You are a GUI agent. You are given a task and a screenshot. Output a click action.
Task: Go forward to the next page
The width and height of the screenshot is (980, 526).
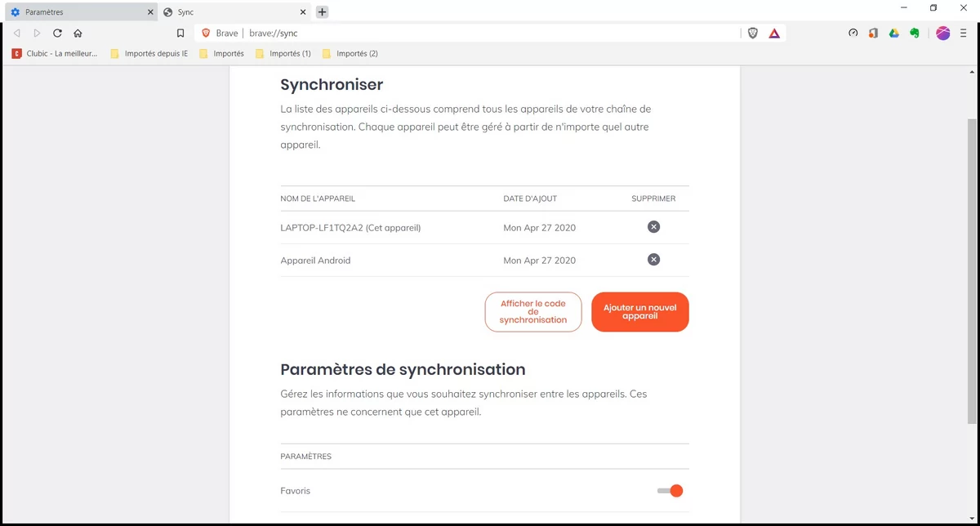37,33
